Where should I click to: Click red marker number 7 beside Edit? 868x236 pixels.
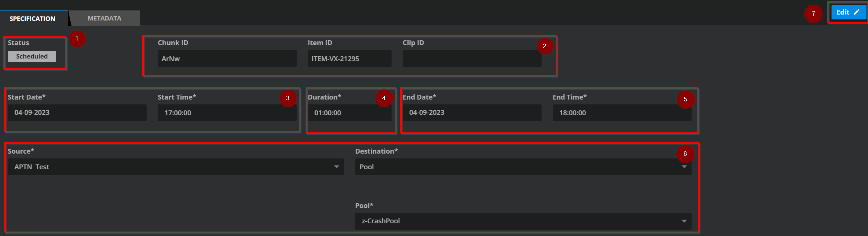click(x=813, y=14)
